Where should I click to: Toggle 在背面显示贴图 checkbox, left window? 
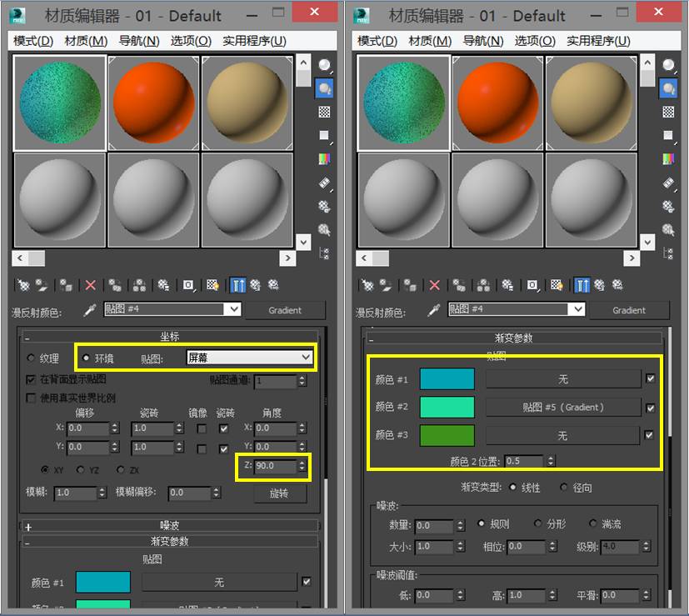tap(31, 379)
